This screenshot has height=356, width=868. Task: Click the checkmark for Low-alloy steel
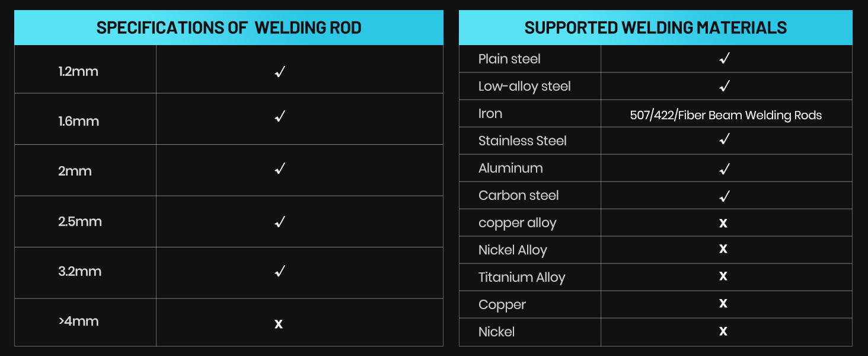tap(724, 86)
